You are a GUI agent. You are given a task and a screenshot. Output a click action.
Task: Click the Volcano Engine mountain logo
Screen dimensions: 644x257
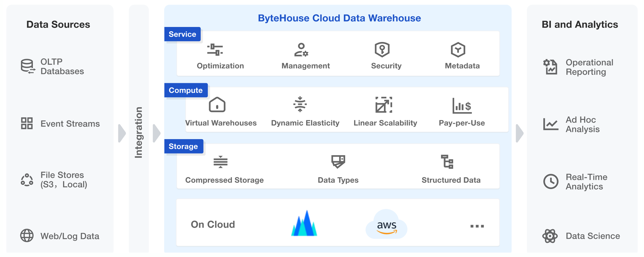304,223
